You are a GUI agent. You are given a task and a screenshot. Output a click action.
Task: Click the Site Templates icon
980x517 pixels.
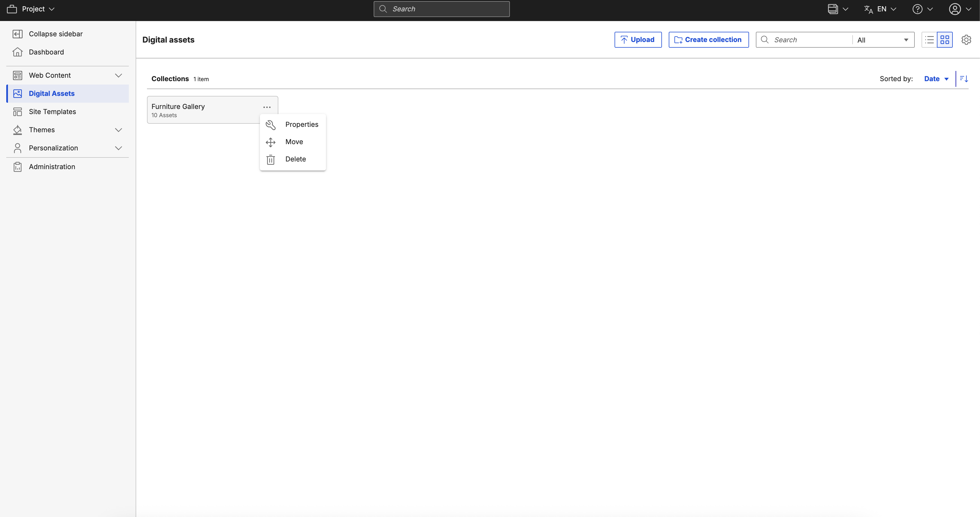[18, 112]
